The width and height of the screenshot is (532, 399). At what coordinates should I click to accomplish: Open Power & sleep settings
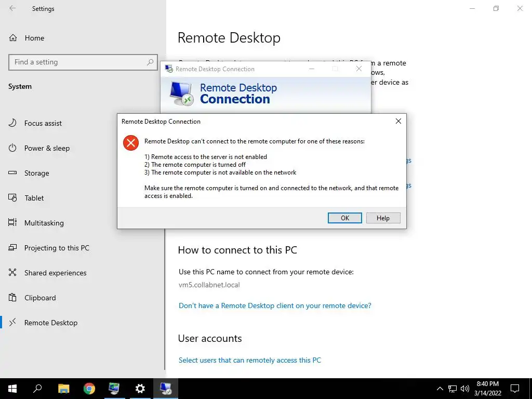[x=47, y=148]
